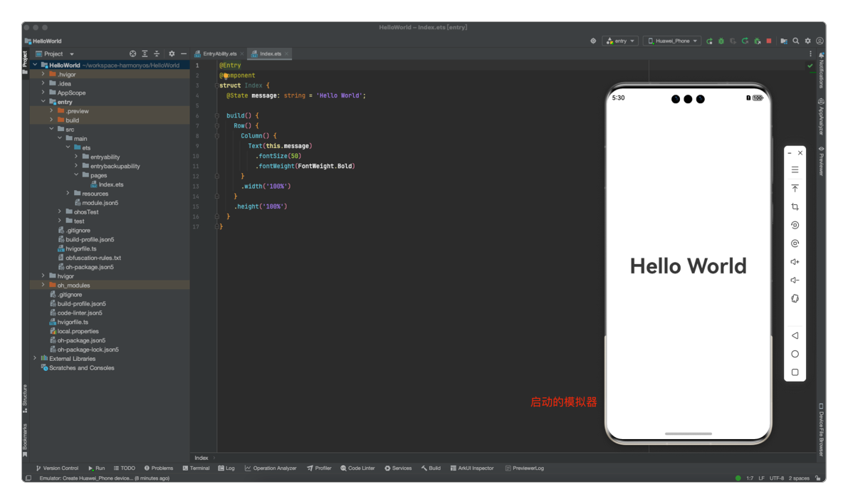The width and height of the screenshot is (848, 504).
Task: Toggle the Device File Browser panel
Action: pos(821,430)
